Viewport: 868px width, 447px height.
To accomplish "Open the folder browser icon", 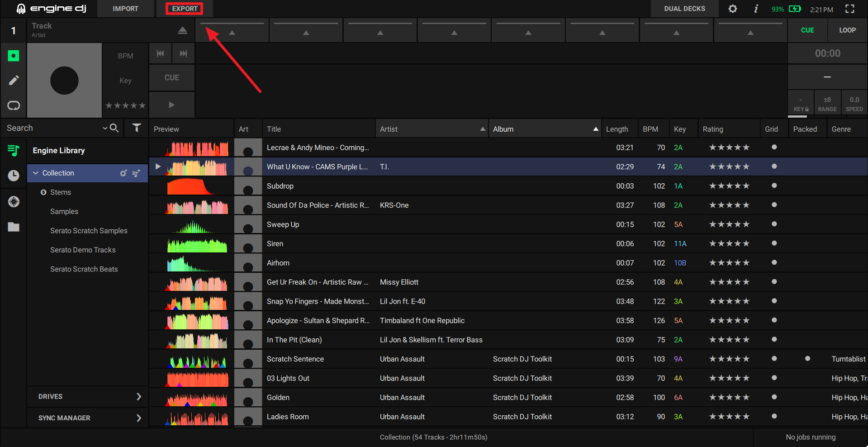I will click(x=14, y=227).
